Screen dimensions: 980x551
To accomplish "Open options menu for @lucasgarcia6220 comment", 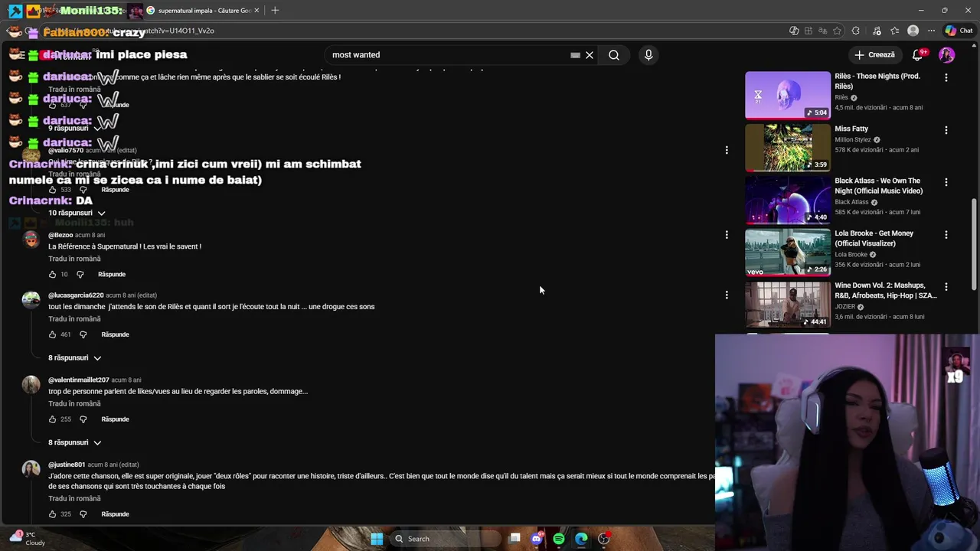I will [x=727, y=295].
